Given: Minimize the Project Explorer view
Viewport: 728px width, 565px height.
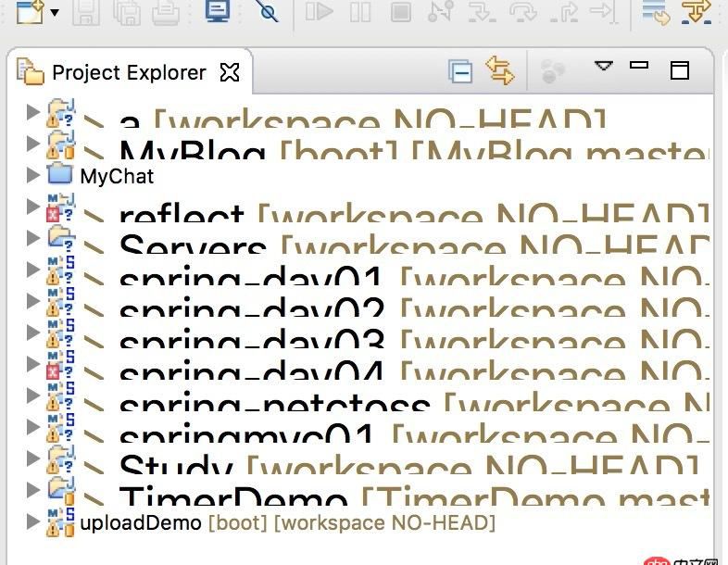Looking at the screenshot, I should coord(639,65).
